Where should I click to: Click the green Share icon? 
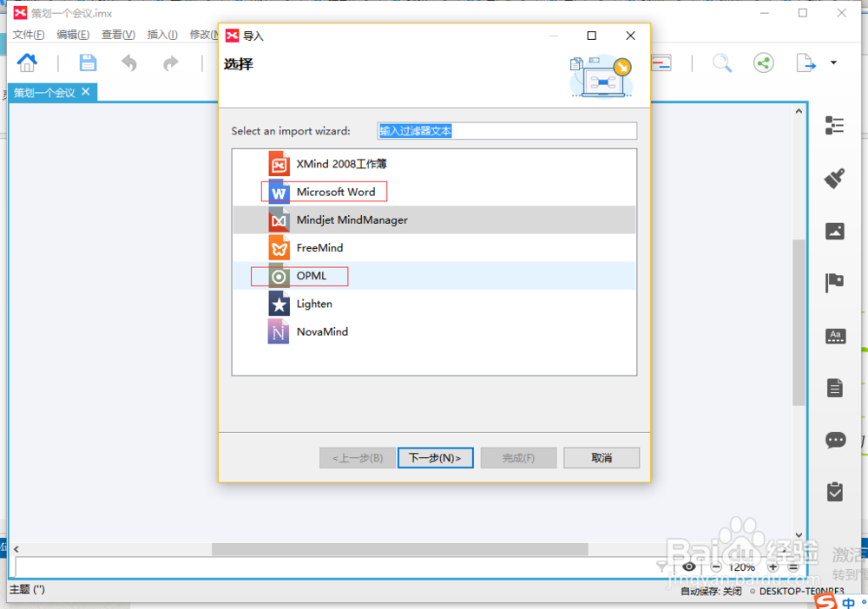click(x=763, y=62)
